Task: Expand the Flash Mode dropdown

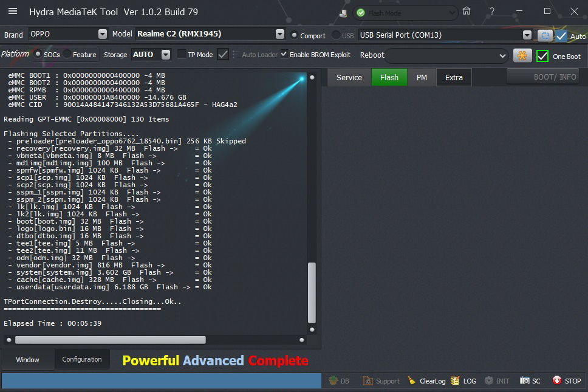Action: point(452,13)
